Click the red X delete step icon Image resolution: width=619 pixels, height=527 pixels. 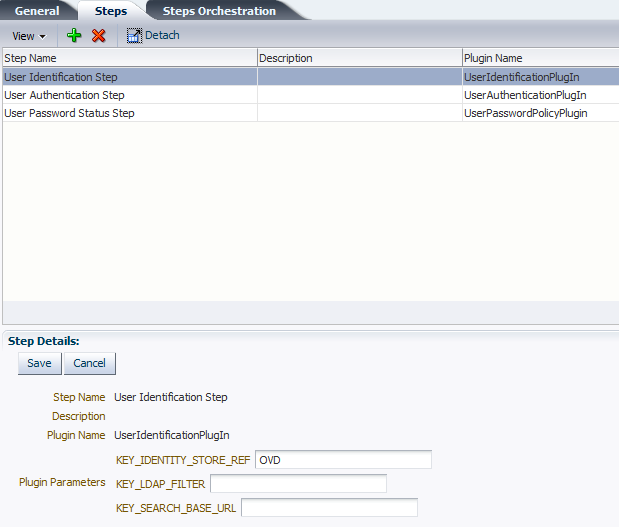coord(98,36)
